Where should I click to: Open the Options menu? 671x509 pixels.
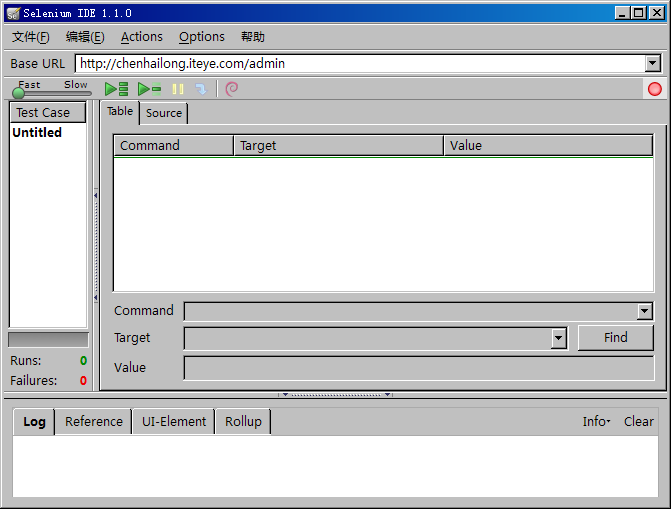pyautogui.click(x=202, y=37)
